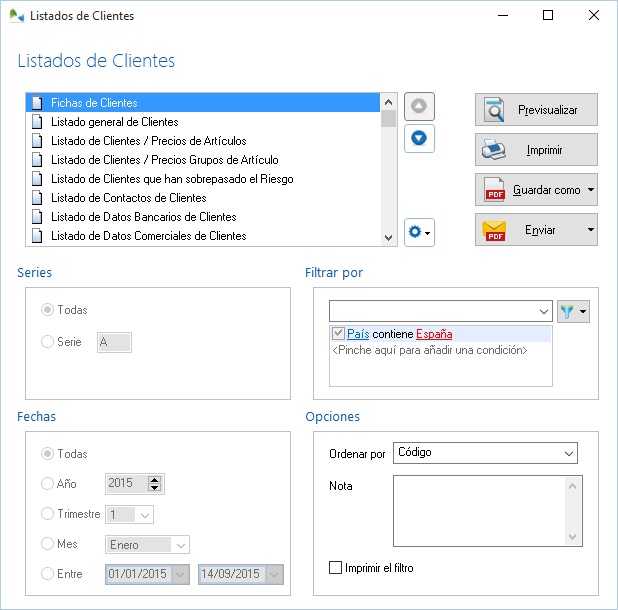Open the saved filter combo box
This screenshot has height=610, width=618.
pyautogui.click(x=440, y=311)
